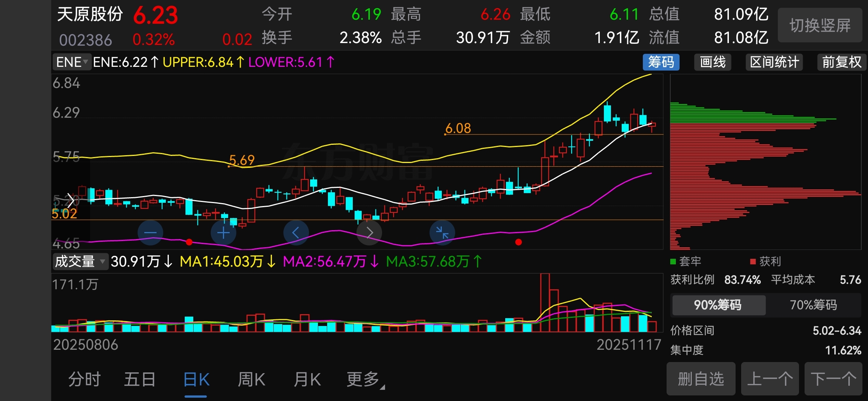Select the 90%筹码 option

718,305
